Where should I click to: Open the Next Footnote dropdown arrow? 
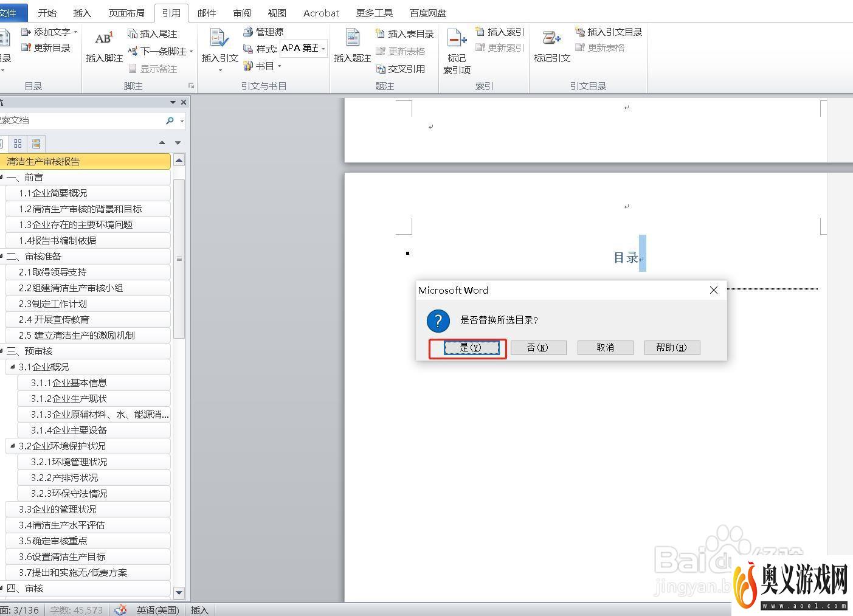(191, 52)
